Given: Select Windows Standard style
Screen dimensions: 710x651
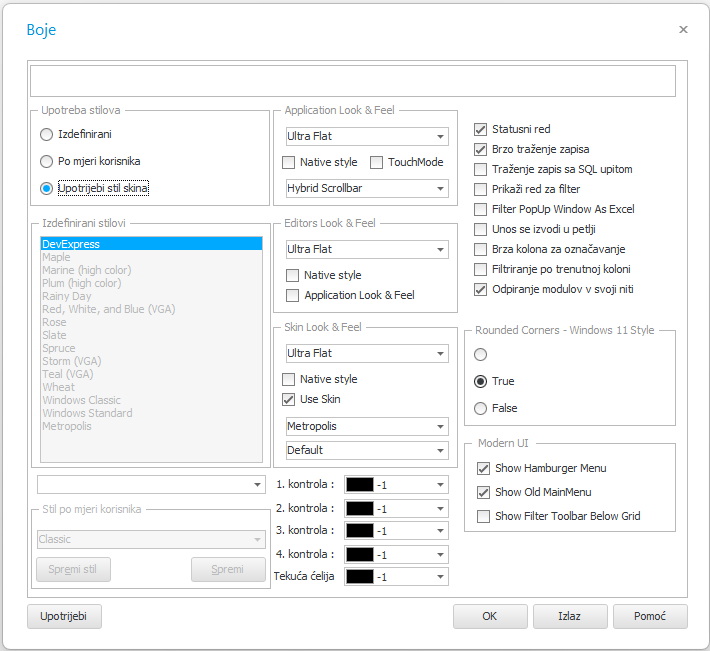Looking at the screenshot, I should [x=151, y=413].
